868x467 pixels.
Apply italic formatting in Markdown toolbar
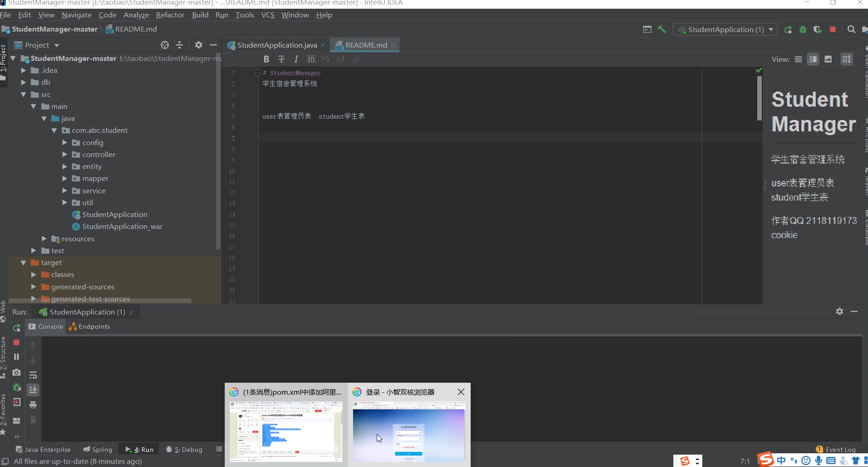[x=296, y=59]
